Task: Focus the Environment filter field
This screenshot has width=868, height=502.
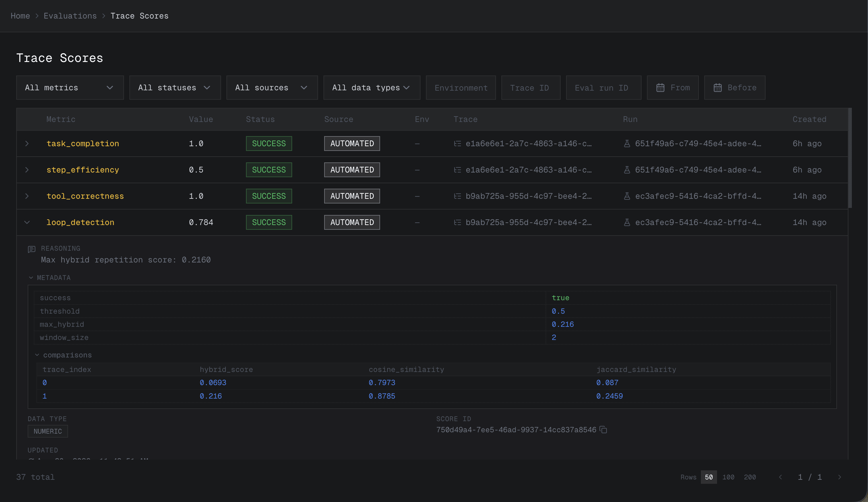Action: click(x=461, y=88)
